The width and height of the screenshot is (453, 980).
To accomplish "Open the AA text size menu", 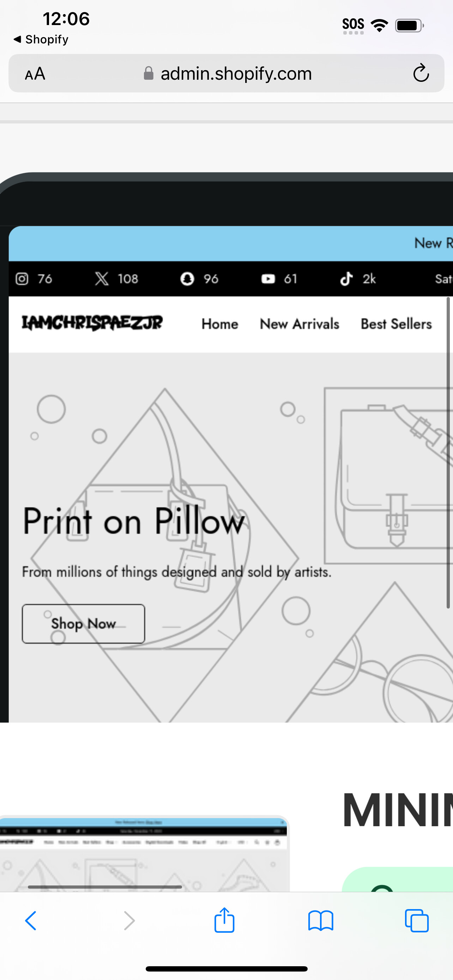I will (35, 74).
